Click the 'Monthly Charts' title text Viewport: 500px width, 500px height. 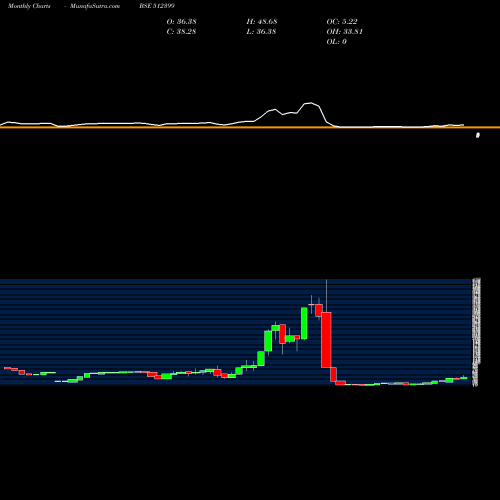point(29,6)
